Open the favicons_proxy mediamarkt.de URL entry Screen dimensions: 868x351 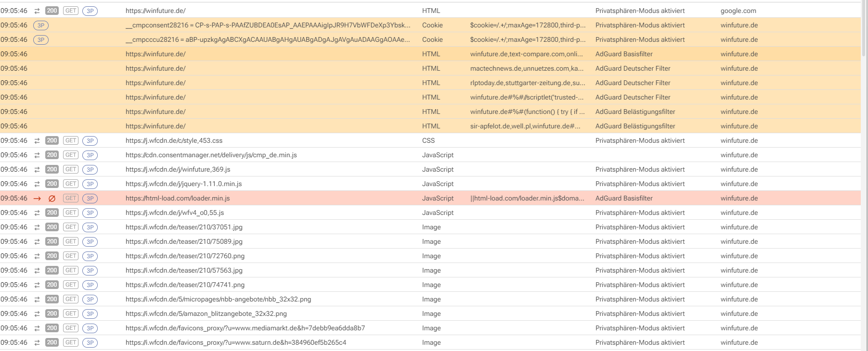click(x=245, y=328)
